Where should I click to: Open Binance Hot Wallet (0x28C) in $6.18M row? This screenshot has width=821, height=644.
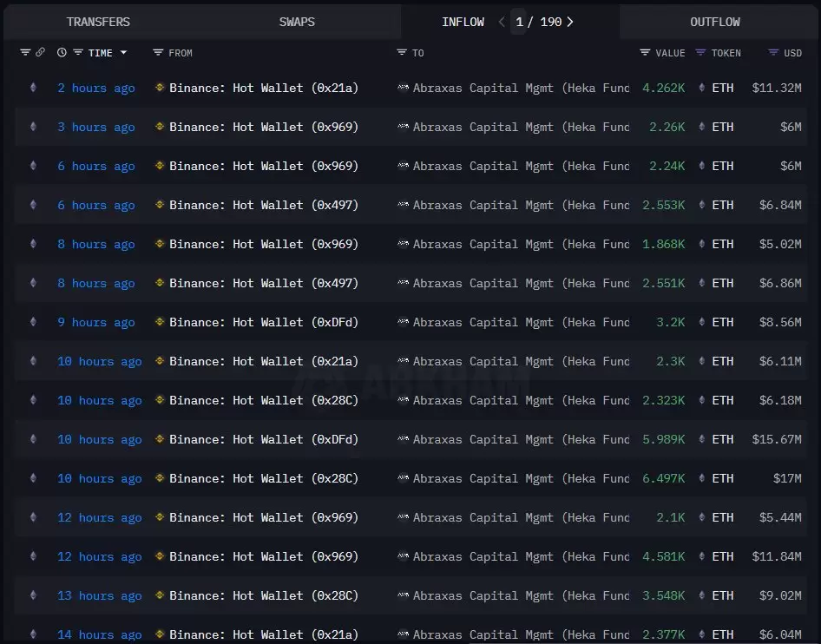coord(264,400)
